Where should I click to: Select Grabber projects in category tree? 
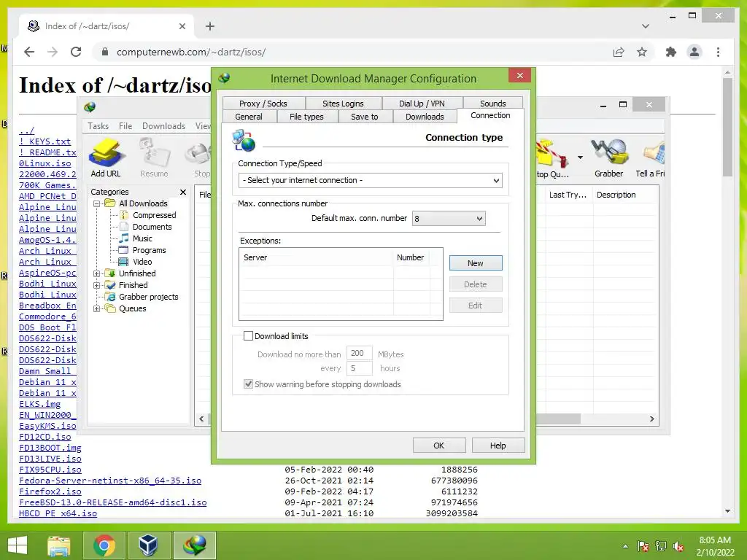coord(148,297)
